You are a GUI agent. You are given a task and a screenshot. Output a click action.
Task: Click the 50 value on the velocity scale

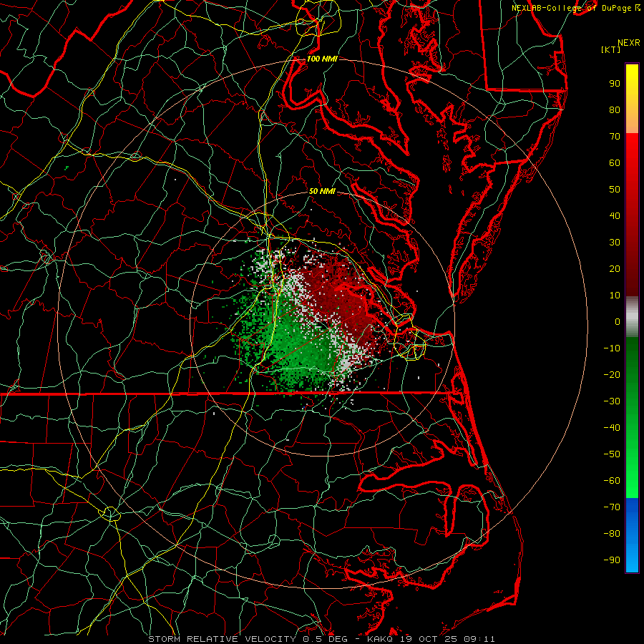click(615, 190)
